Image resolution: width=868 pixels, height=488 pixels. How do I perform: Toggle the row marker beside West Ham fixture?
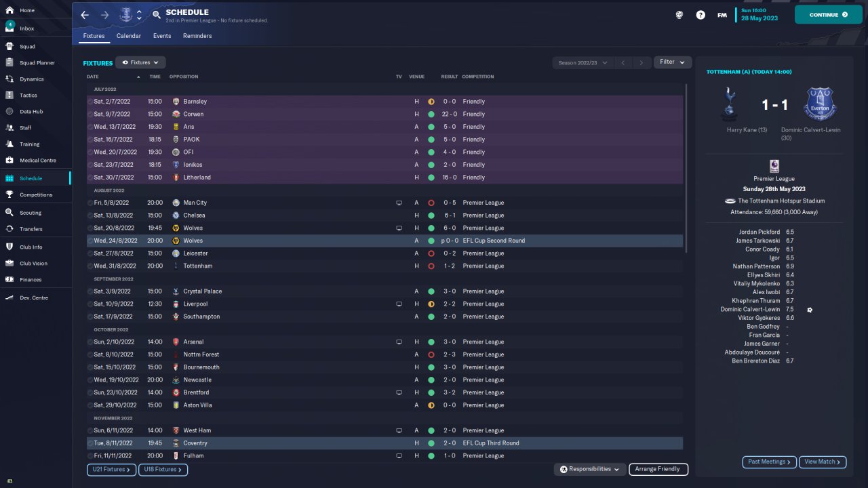pos(90,430)
